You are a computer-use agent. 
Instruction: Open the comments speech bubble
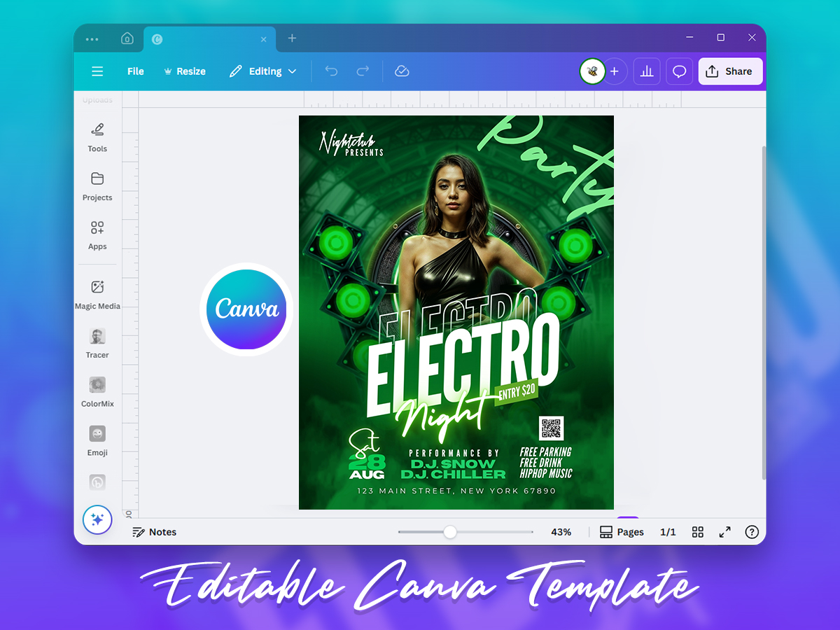click(x=679, y=71)
